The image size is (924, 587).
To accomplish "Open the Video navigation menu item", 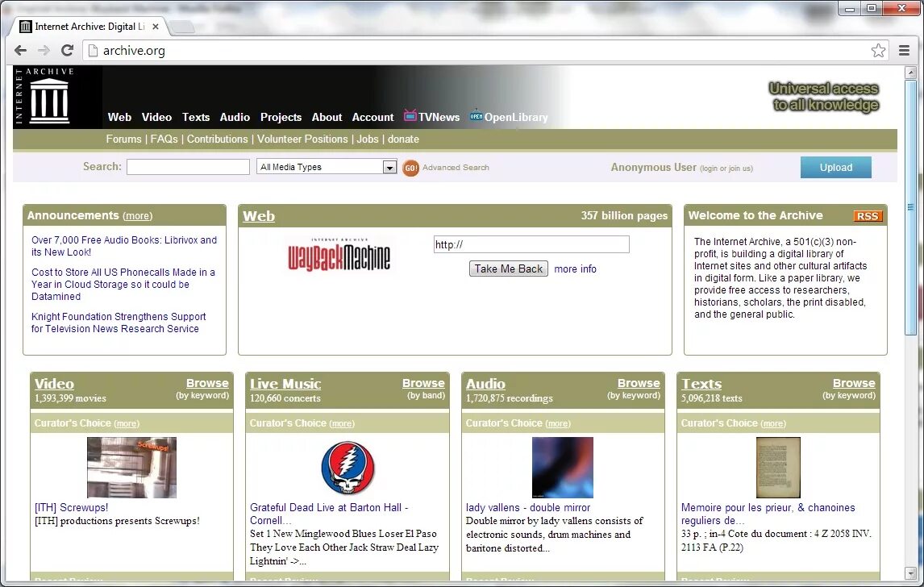I will [x=156, y=117].
